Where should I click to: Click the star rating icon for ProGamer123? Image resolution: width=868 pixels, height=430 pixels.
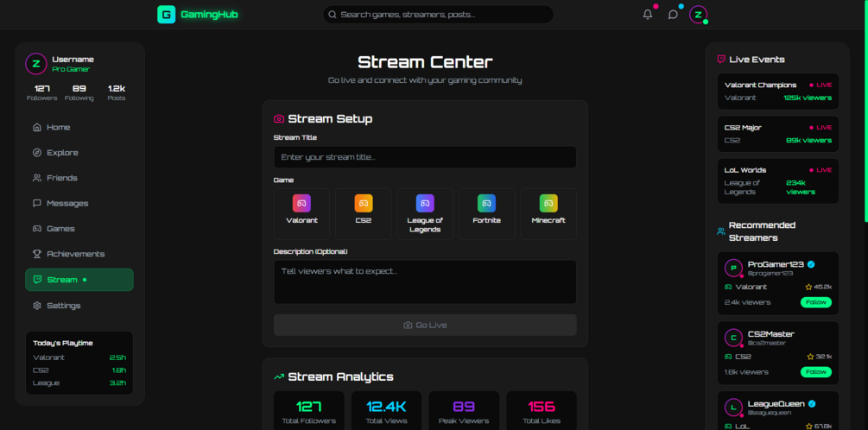point(808,287)
